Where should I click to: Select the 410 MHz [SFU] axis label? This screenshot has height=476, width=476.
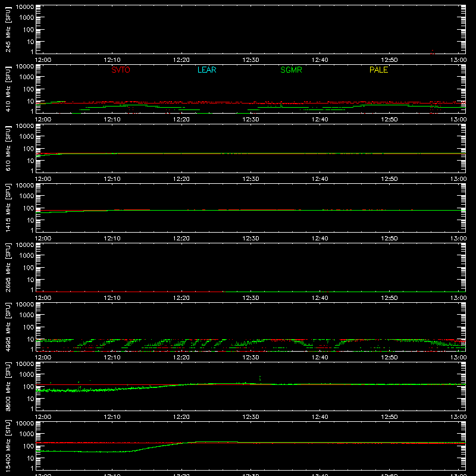tap(8, 89)
